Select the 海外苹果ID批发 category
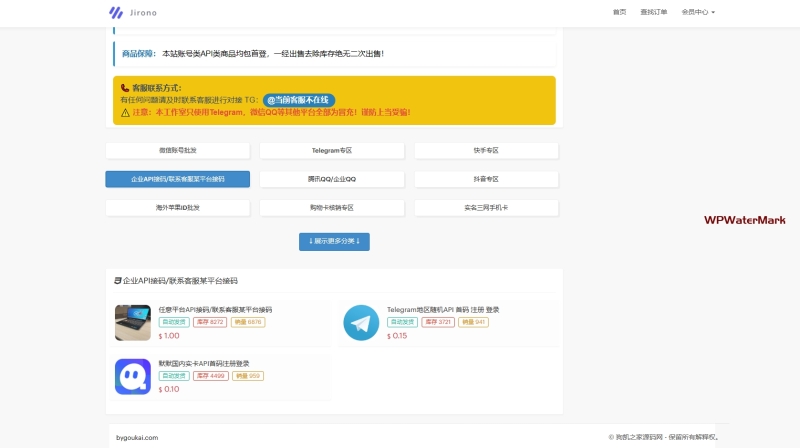Viewport: 800px width, 448px height. (x=178, y=208)
